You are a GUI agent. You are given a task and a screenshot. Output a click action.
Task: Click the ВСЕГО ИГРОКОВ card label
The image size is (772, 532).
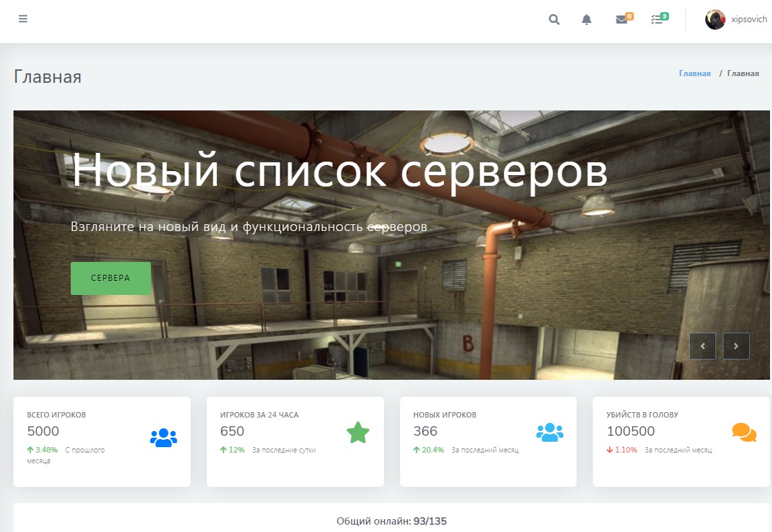pyautogui.click(x=57, y=415)
